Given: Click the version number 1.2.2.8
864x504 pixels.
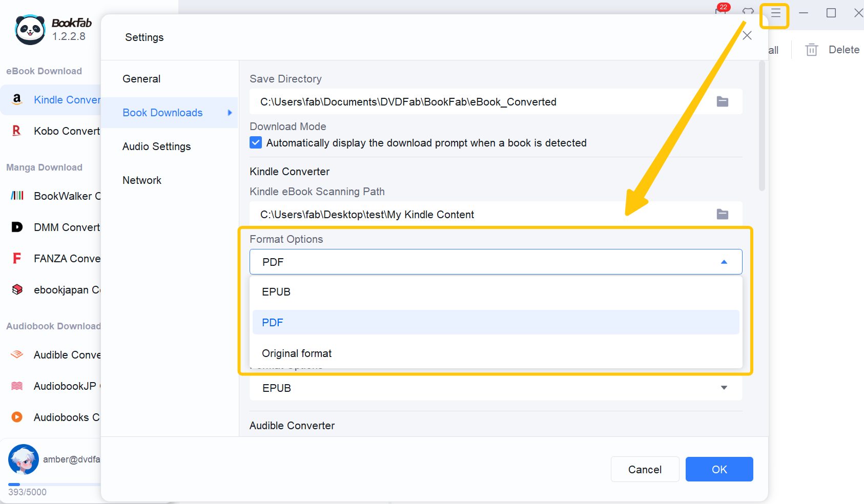Looking at the screenshot, I should pyautogui.click(x=69, y=36).
